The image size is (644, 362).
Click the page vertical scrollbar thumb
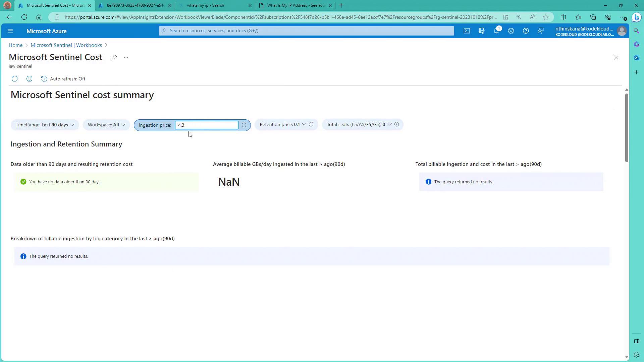626,127
